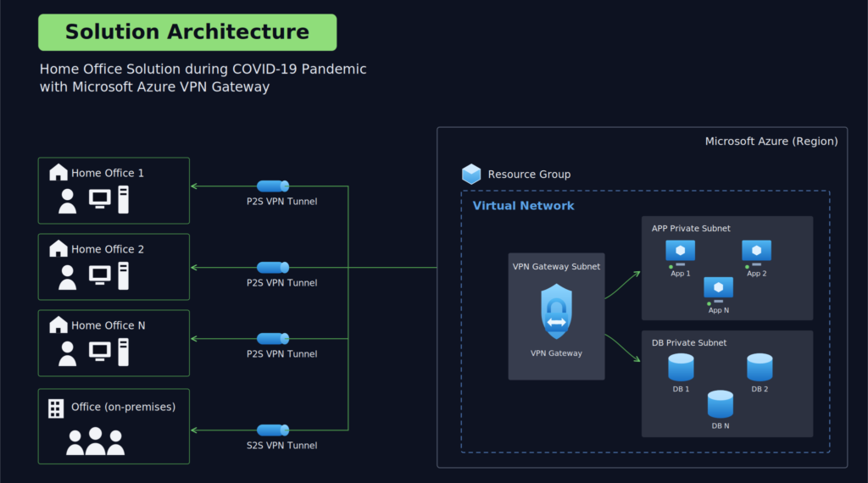Click the P2S VPN Tunnel label for Home Office N
The width and height of the screenshot is (868, 483).
[x=281, y=354]
